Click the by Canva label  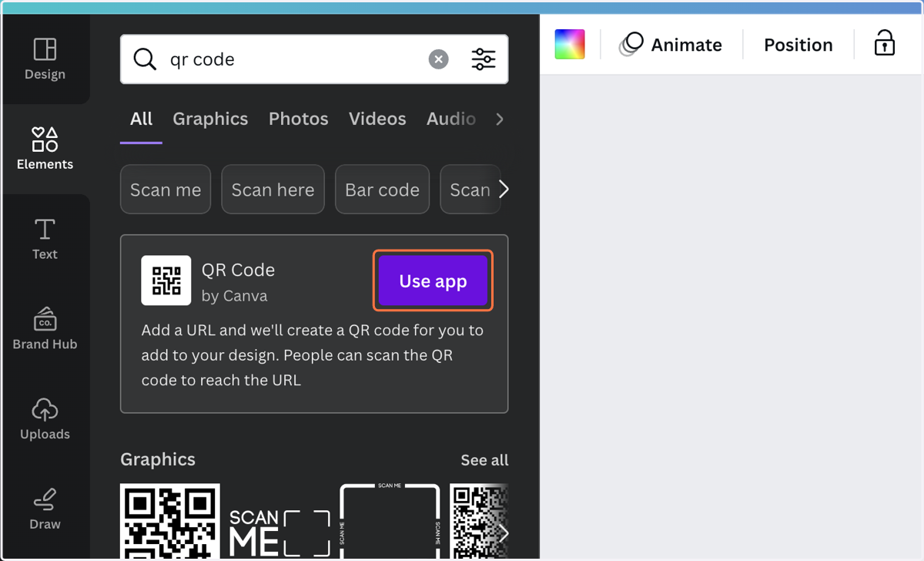pos(234,296)
